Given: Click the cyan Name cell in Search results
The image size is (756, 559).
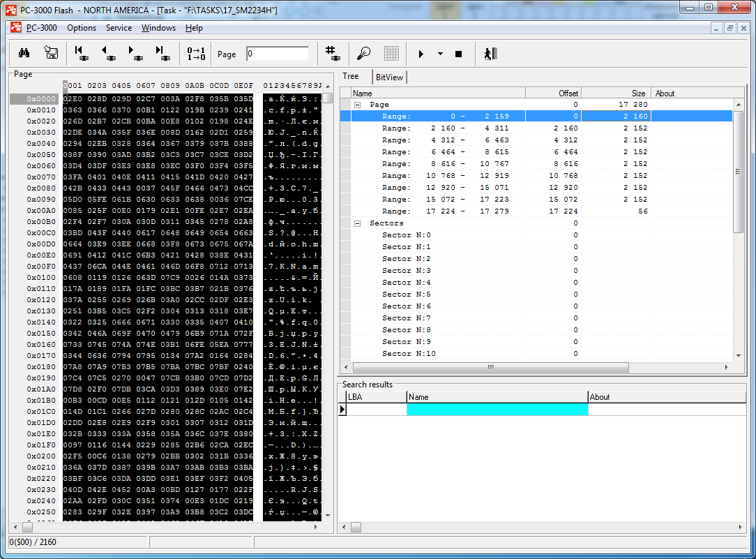Looking at the screenshot, I should (497, 410).
